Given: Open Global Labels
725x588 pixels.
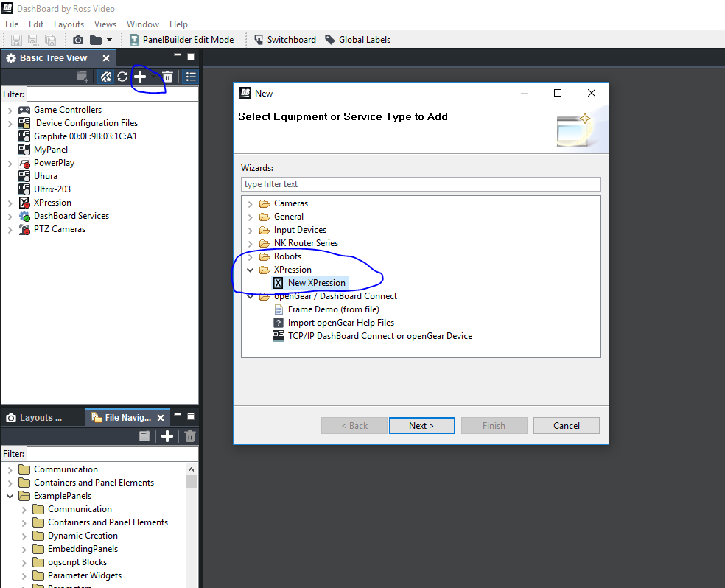Looking at the screenshot, I should point(357,40).
